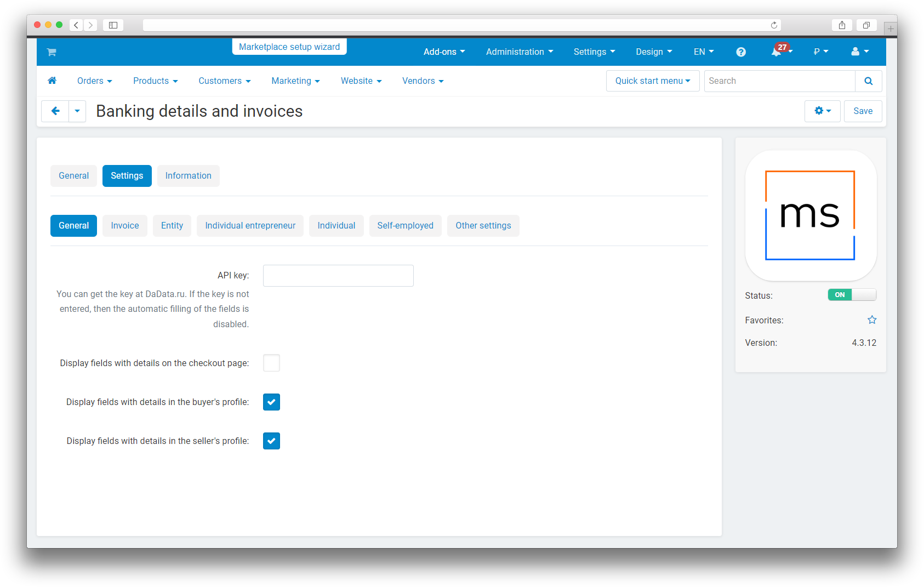This screenshot has width=924, height=587.
Task: Click the API key input field
Action: point(338,276)
